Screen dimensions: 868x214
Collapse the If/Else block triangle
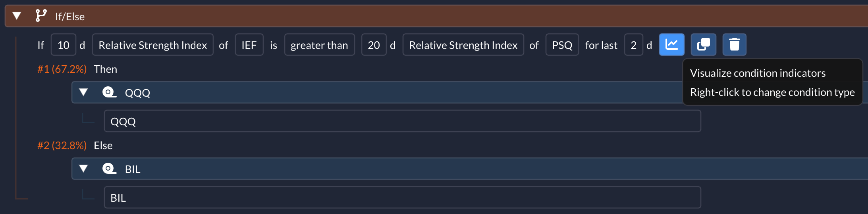17,16
